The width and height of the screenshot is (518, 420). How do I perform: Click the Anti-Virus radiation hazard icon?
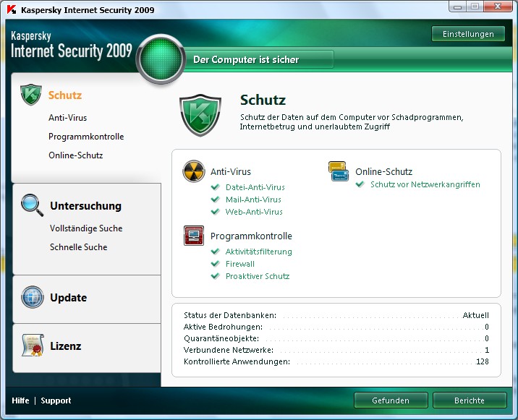coord(194,171)
